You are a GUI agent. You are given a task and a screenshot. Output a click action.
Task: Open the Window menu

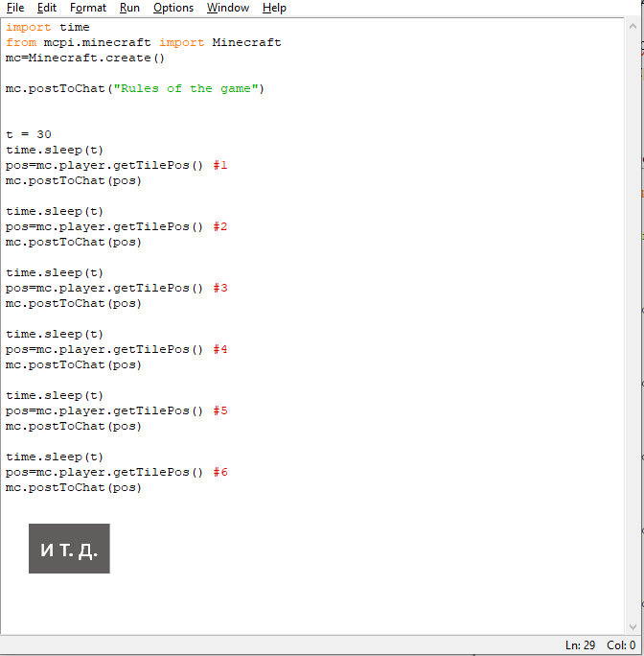point(228,8)
